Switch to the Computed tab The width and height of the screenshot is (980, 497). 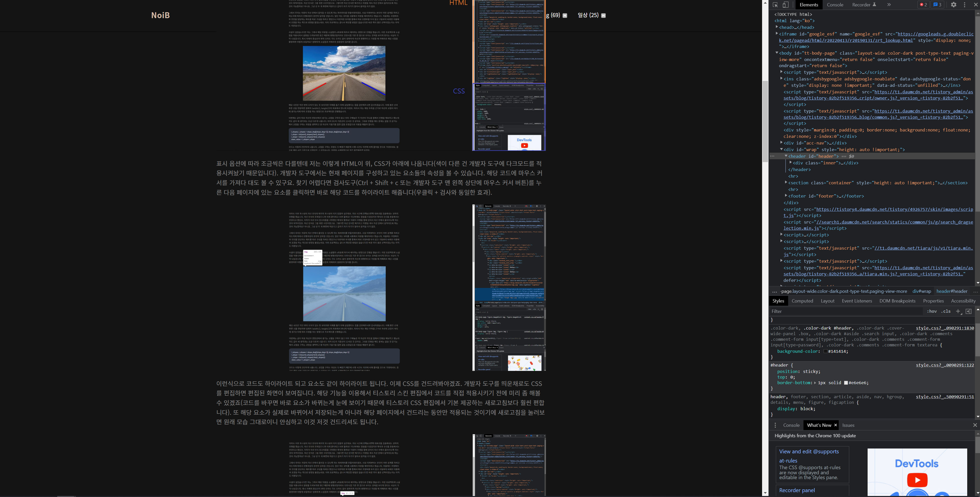pos(802,301)
